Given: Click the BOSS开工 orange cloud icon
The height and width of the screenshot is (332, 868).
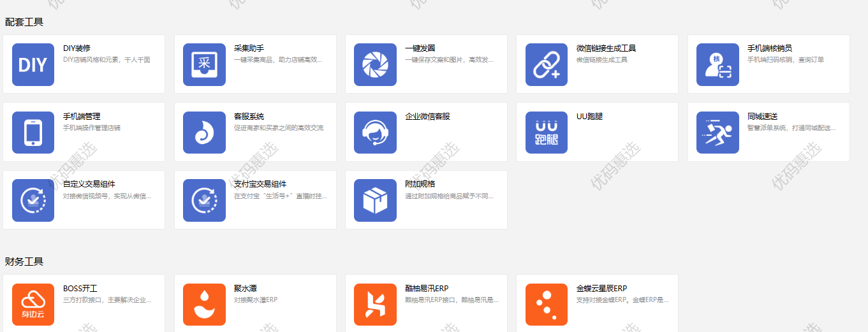Looking at the screenshot, I should coord(33,305).
